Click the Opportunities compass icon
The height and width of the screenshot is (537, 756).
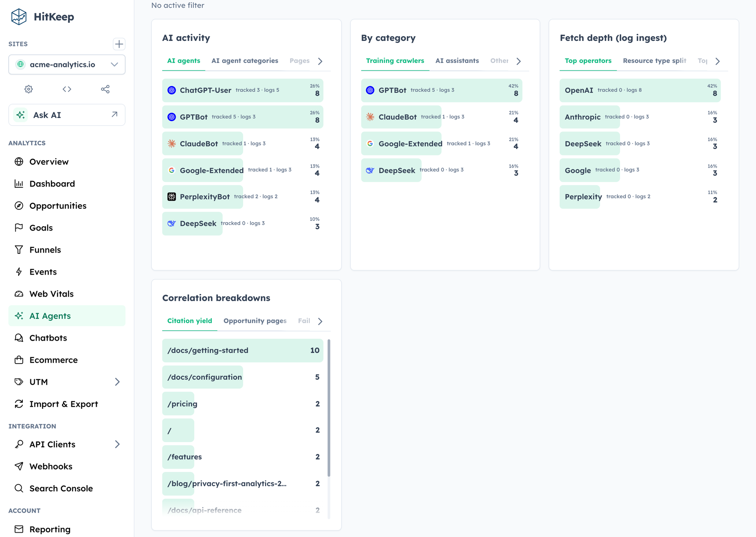point(19,206)
